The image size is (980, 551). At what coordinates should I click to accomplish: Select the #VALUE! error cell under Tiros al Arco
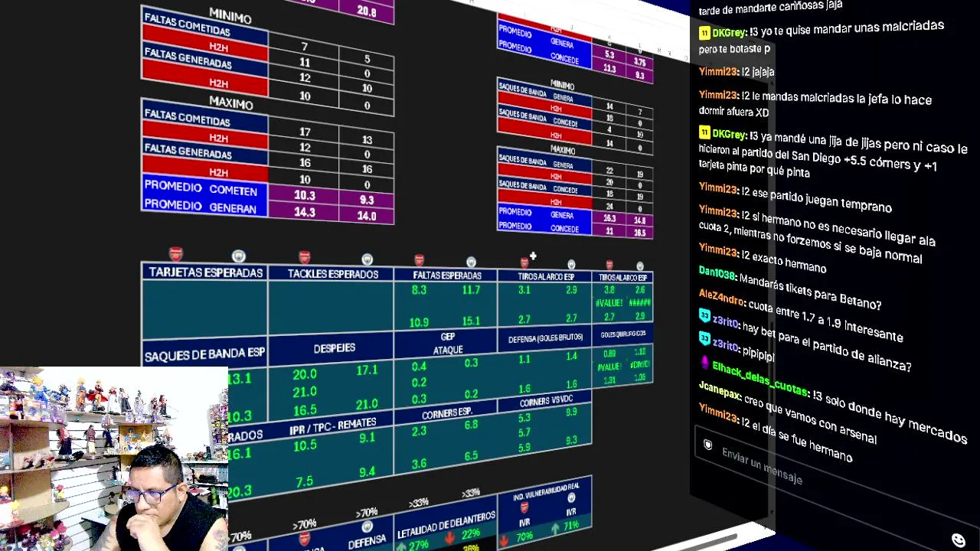coord(609,303)
